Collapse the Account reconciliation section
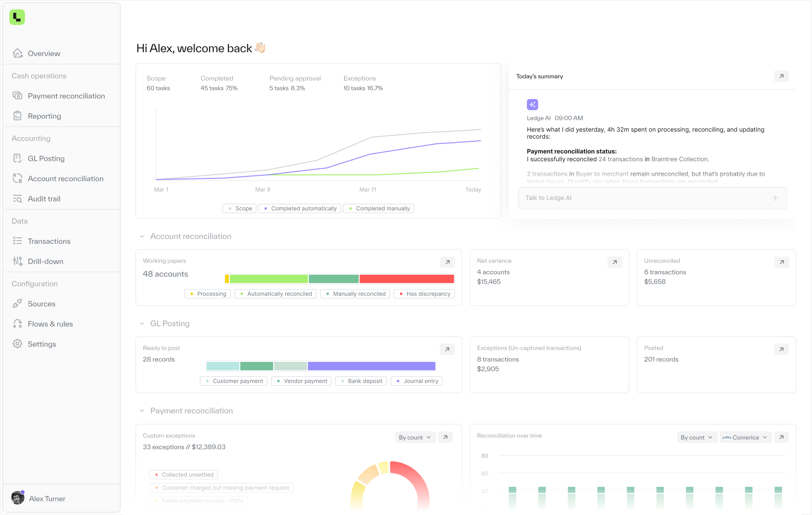 coord(142,236)
